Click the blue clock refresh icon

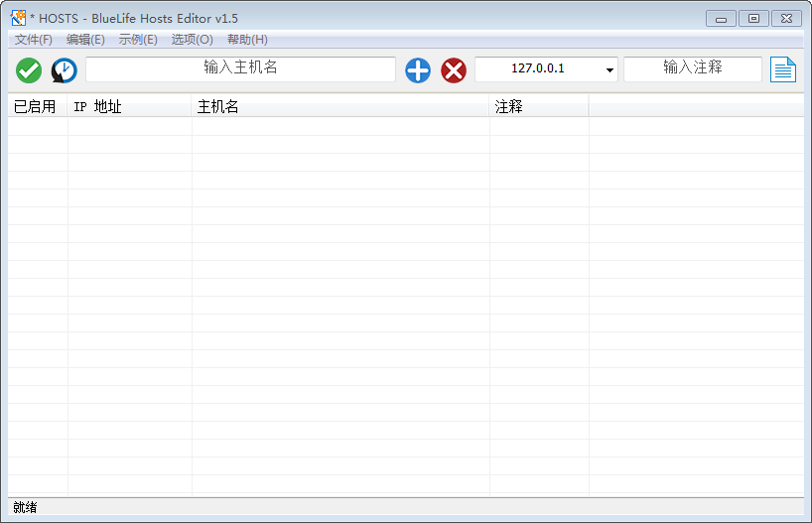click(65, 70)
